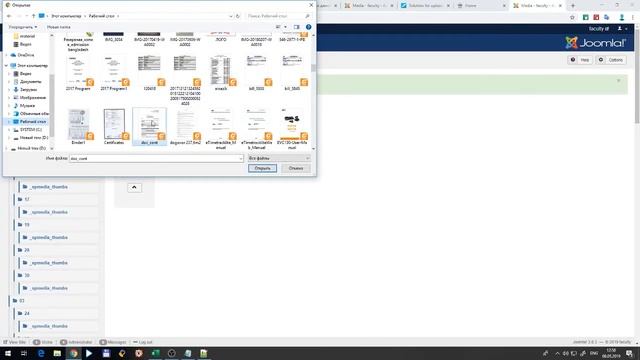640x360 pixels.
Task: Toggle the preview pane in file dialog
Action: tap(297, 27)
